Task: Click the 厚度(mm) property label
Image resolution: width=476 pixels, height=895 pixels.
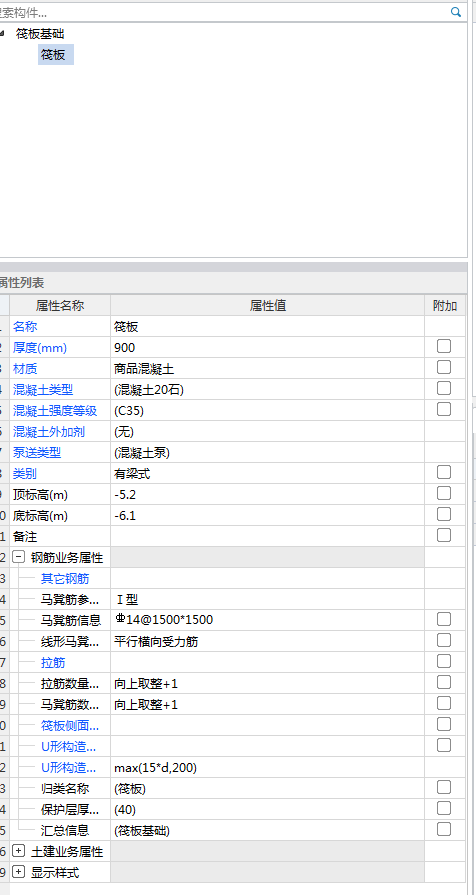Action: pyautogui.click(x=39, y=348)
